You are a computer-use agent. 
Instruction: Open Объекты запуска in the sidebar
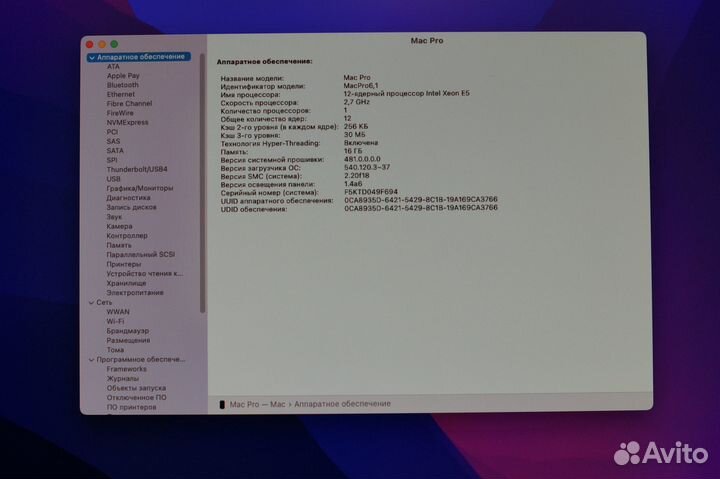[x=136, y=388]
